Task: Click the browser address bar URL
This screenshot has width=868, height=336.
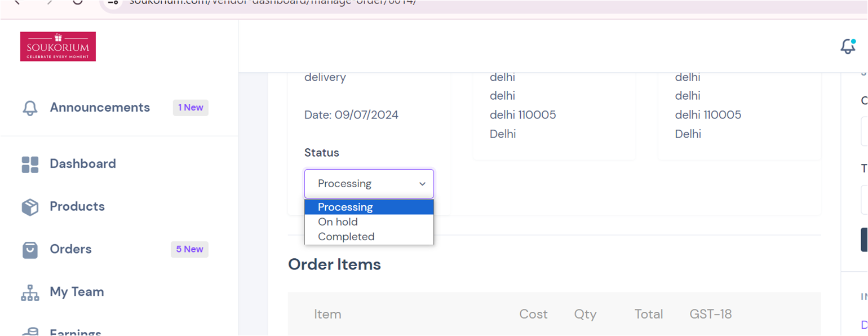Action: (x=273, y=2)
